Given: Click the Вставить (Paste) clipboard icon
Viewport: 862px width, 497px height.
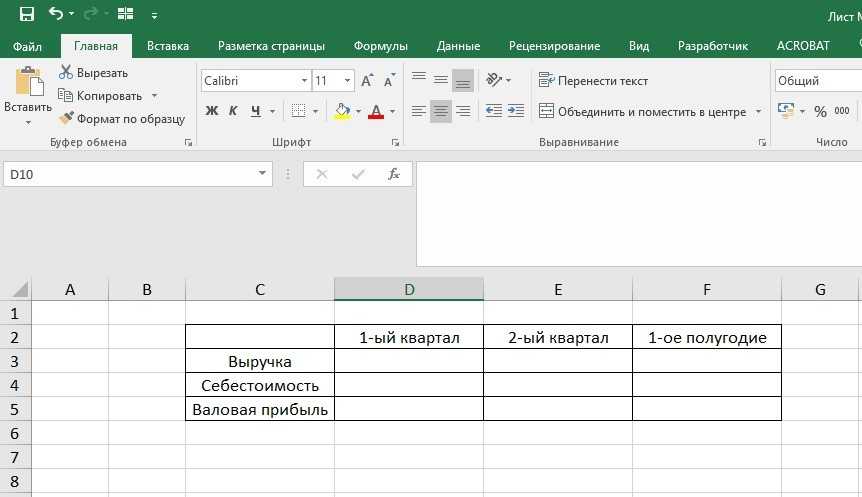Looking at the screenshot, I should click(x=28, y=84).
